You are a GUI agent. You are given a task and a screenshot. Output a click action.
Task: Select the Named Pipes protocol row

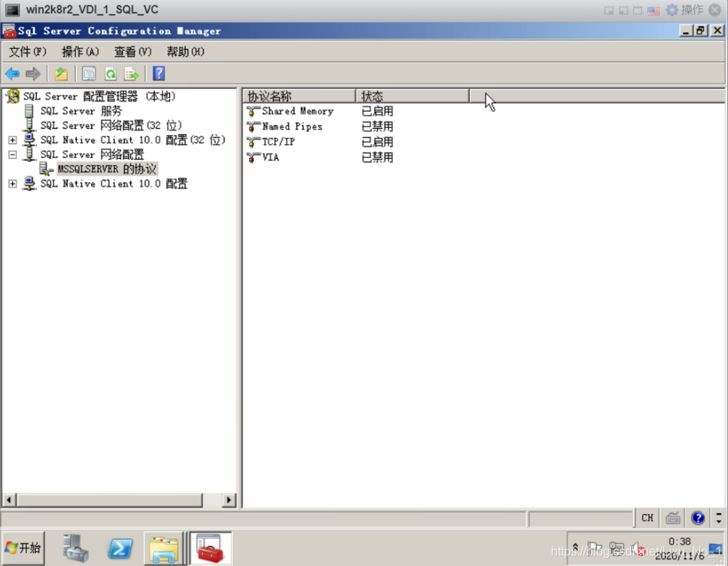pyautogui.click(x=292, y=127)
